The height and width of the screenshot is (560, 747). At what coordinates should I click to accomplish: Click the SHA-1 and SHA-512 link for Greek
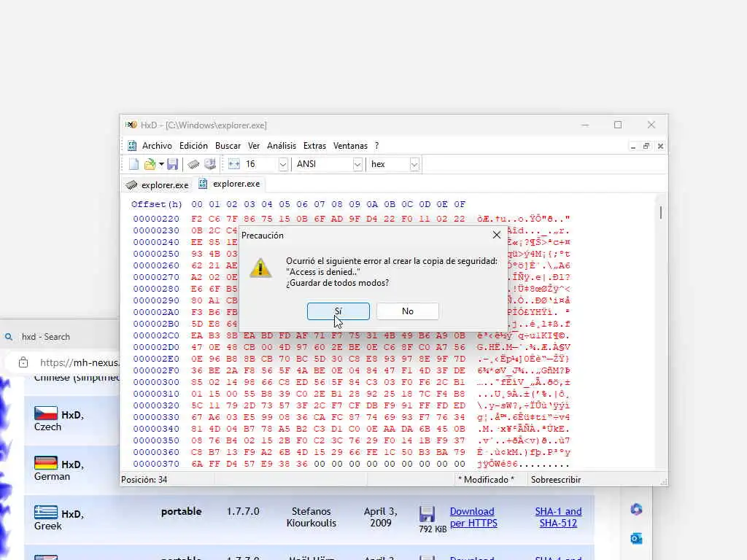click(x=558, y=517)
